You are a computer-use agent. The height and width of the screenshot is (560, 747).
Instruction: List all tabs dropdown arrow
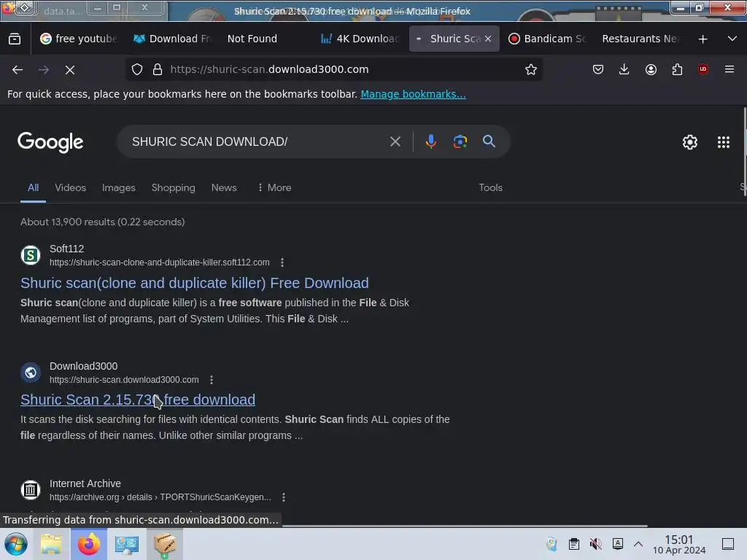pyautogui.click(x=732, y=39)
